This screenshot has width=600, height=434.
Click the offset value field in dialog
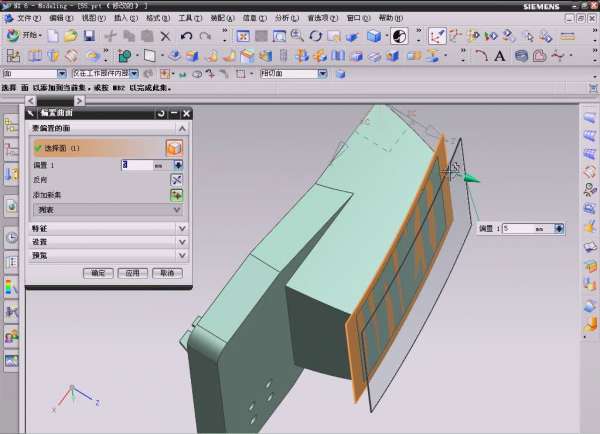pos(137,165)
